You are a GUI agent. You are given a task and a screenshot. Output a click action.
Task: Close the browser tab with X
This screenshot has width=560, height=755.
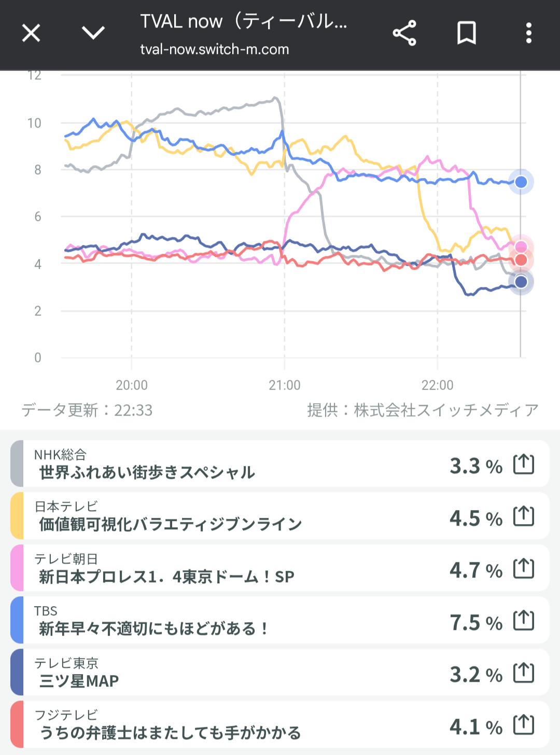pos(31,34)
